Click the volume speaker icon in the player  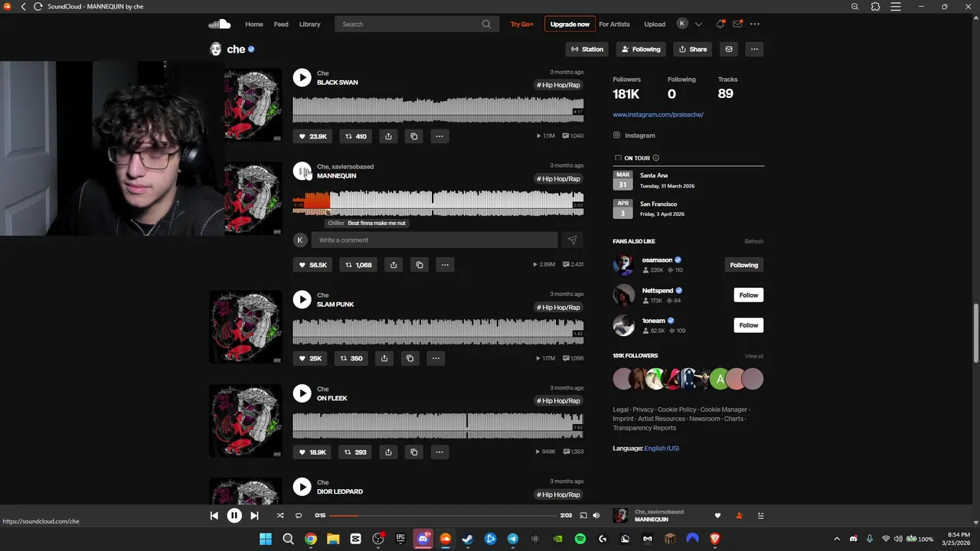[596, 516]
